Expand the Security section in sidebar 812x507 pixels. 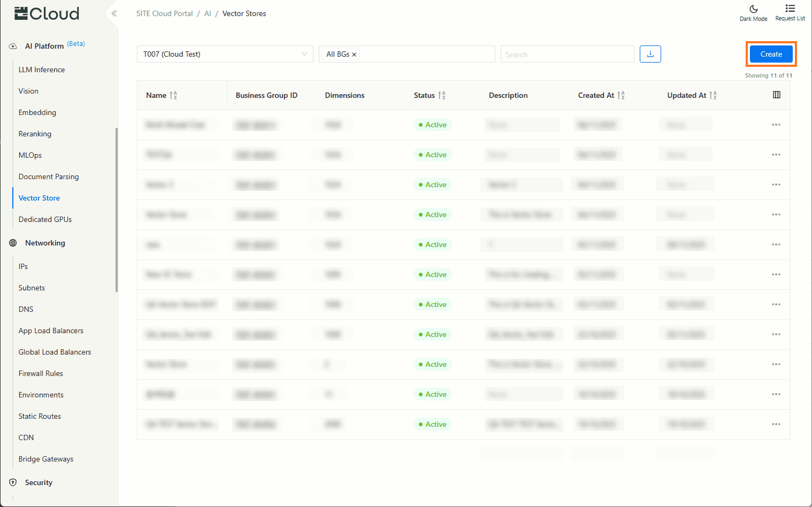click(x=39, y=482)
